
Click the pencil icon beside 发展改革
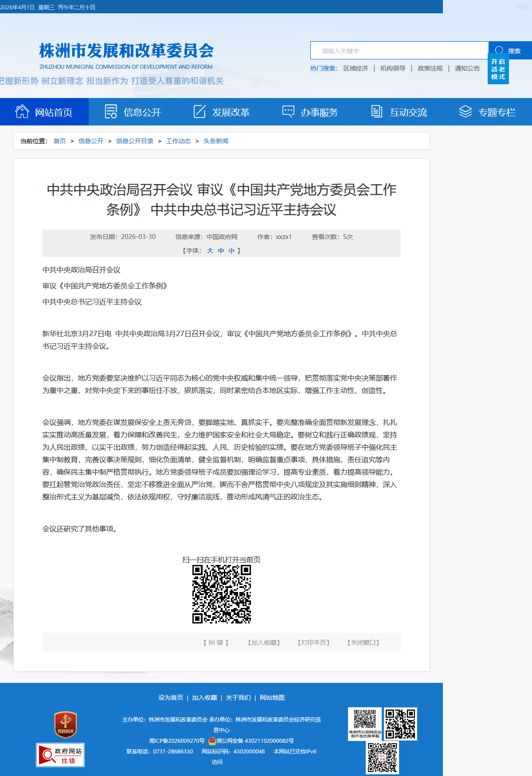pyautogui.click(x=199, y=112)
